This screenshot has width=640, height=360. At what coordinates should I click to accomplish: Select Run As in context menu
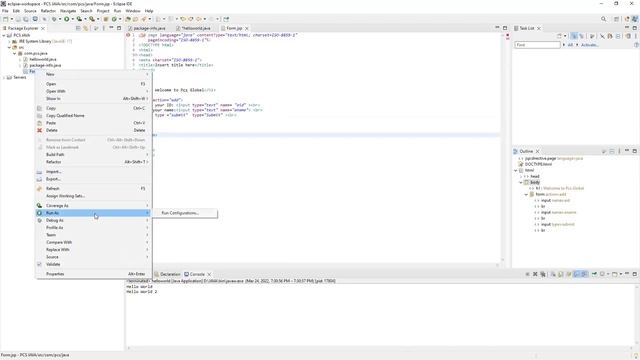pyautogui.click(x=93, y=213)
